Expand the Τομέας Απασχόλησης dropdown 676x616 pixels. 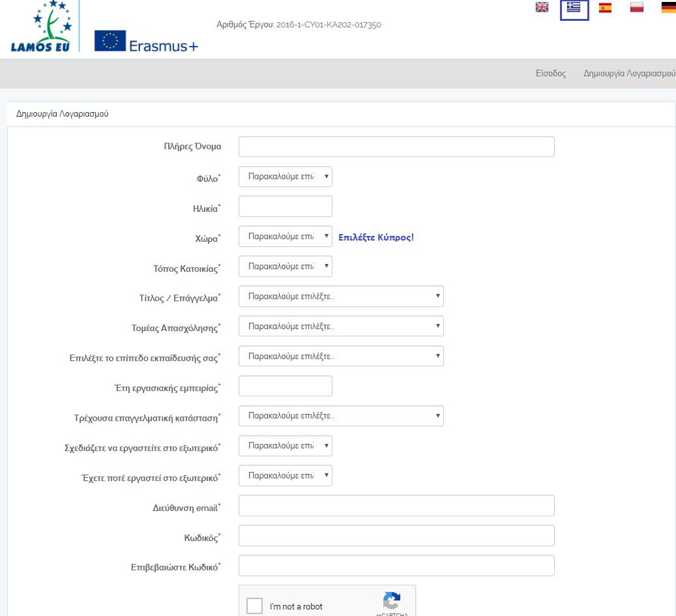(341, 327)
